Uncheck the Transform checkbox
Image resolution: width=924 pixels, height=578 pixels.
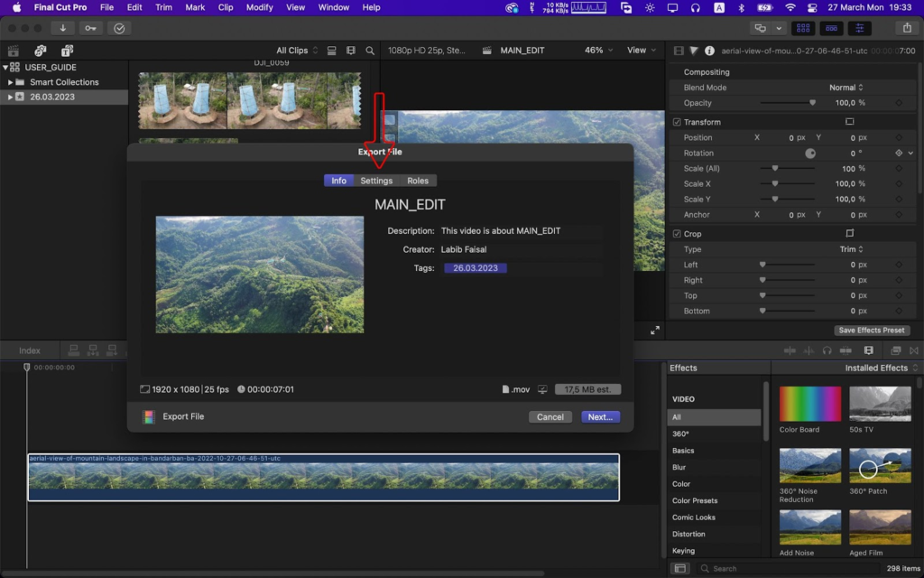tap(677, 122)
